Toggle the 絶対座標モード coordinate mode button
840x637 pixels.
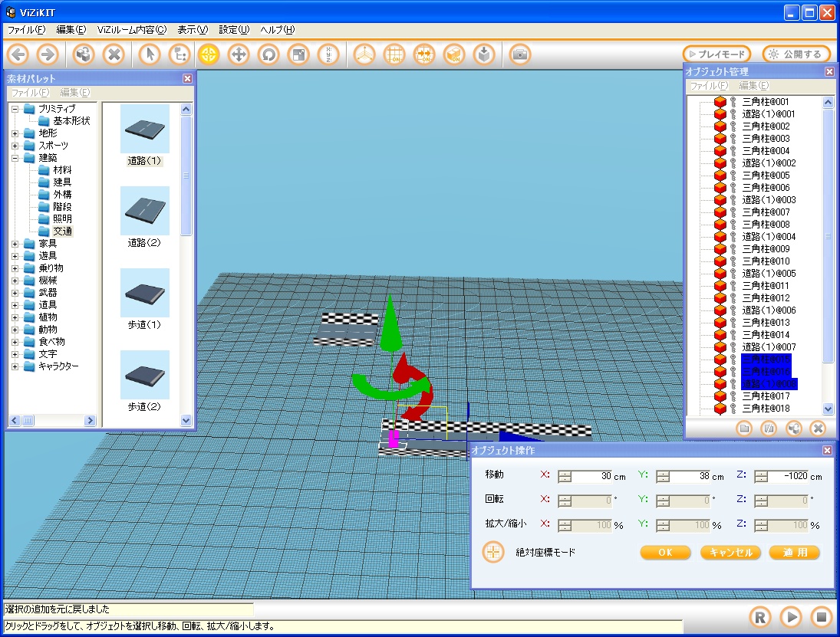click(493, 552)
